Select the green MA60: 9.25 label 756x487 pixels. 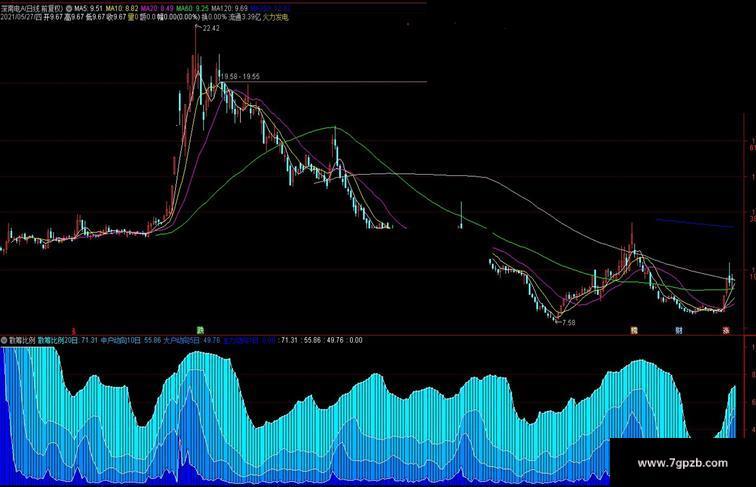[x=192, y=9]
